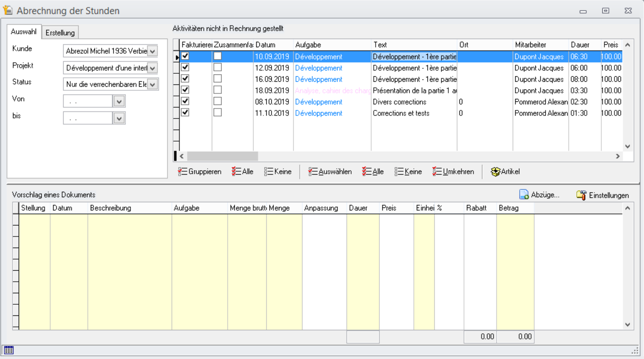Click Développement task in the 12.09.2019 row

pyautogui.click(x=332, y=68)
